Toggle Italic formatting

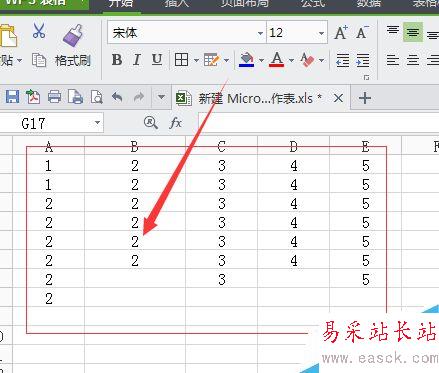tap(137, 60)
